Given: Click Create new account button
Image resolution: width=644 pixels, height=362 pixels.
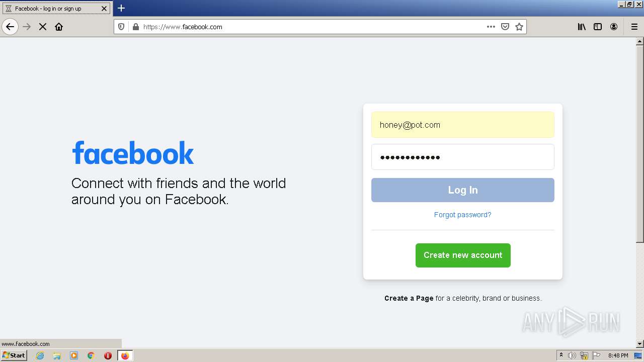Looking at the screenshot, I should pos(463,255).
